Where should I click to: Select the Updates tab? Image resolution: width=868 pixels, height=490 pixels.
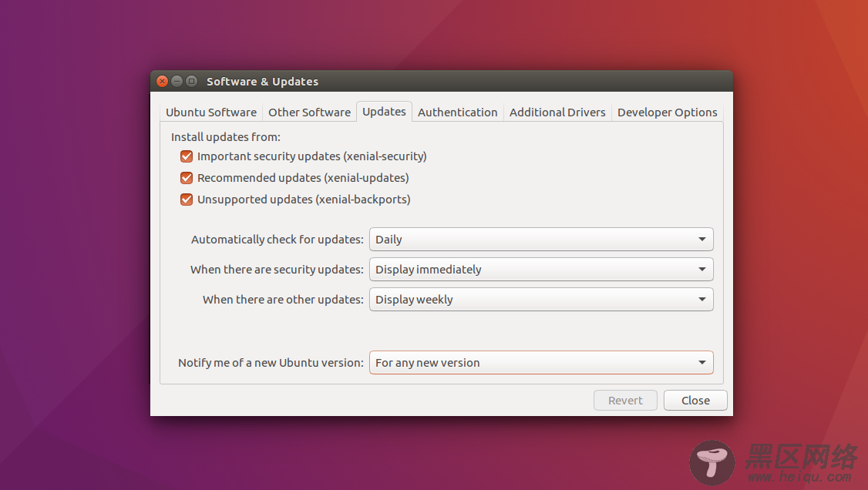pos(384,112)
